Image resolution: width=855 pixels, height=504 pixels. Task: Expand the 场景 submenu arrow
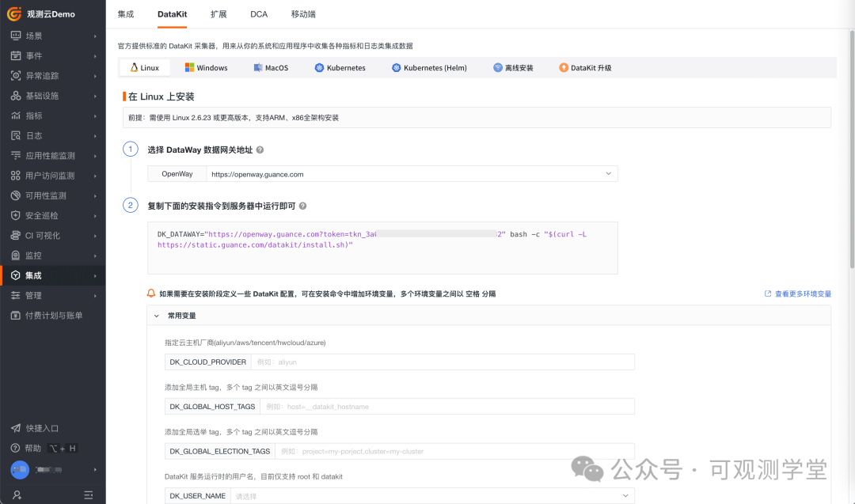point(95,36)
